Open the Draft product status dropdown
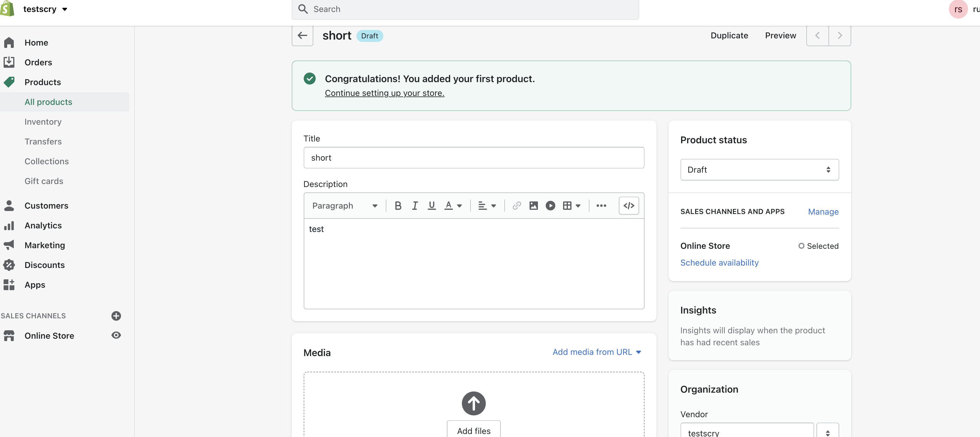The image size is (980, 437). click(759, 170)
